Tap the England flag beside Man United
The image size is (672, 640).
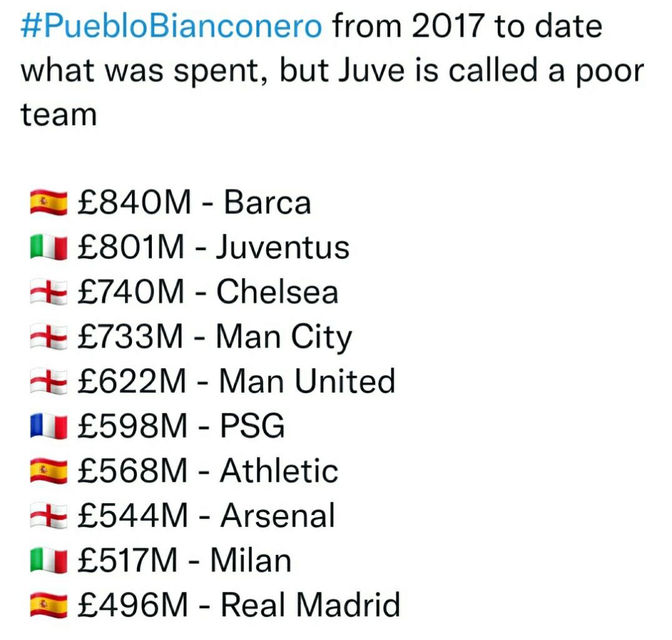click(48, 382)
